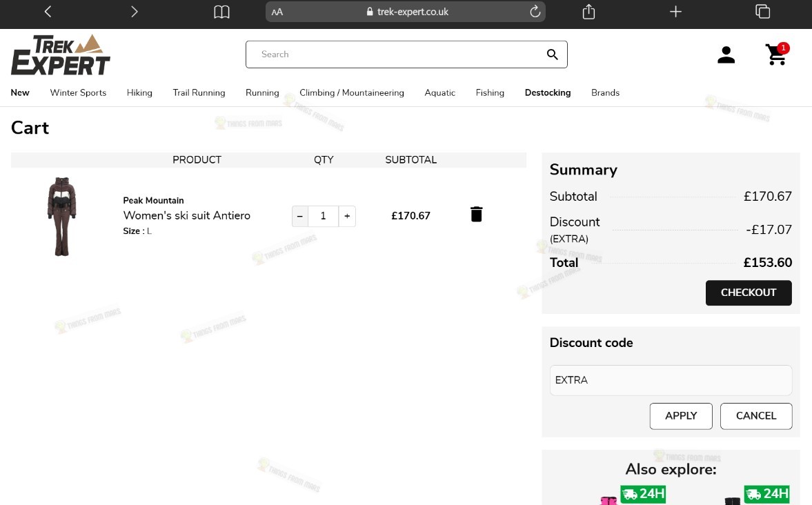Open the Hiking category

pyautogui.click(x=139, y=92)
